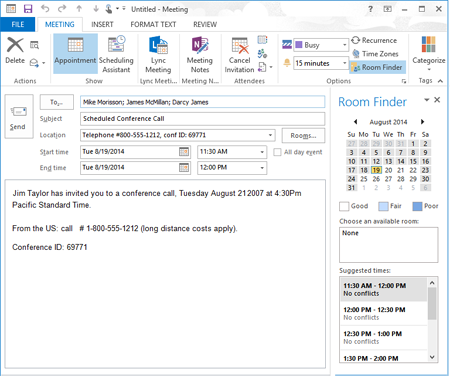Select August 19 in the calendar
The height and width of the screenshot is (376, 450).
376,170
